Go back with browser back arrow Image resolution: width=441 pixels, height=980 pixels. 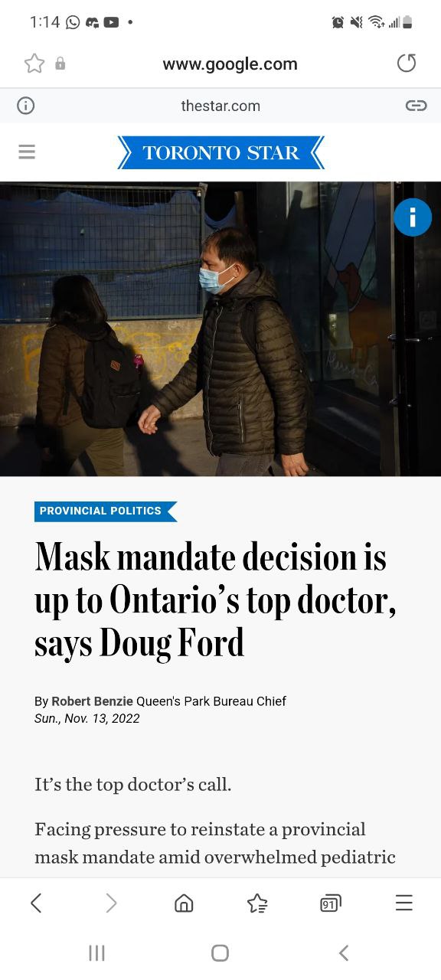click(36, 903)
